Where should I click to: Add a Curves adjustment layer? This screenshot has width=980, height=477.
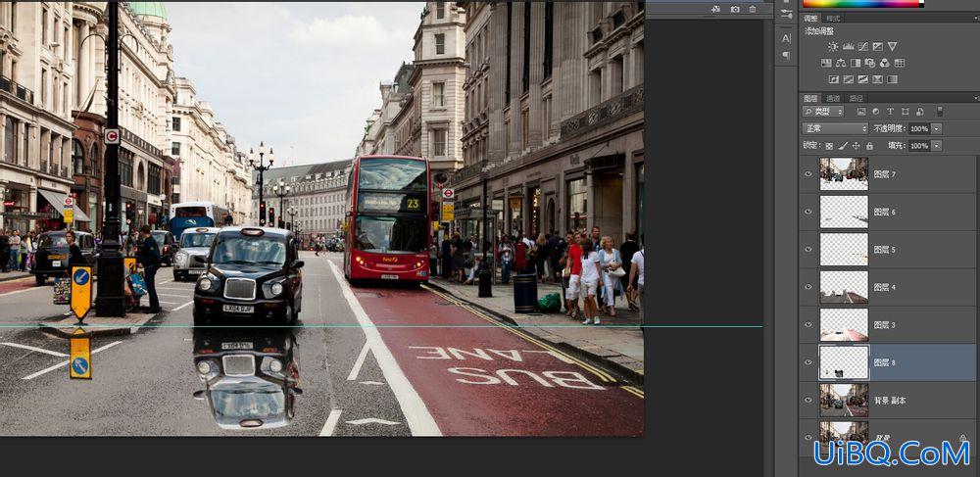coord(863,46)
